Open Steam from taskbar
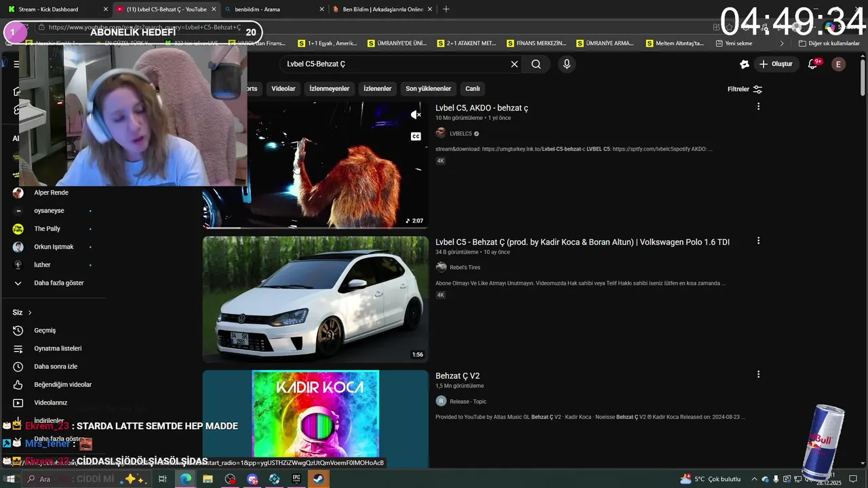Viewport: 868px width, 488px height. click(319, 479)
